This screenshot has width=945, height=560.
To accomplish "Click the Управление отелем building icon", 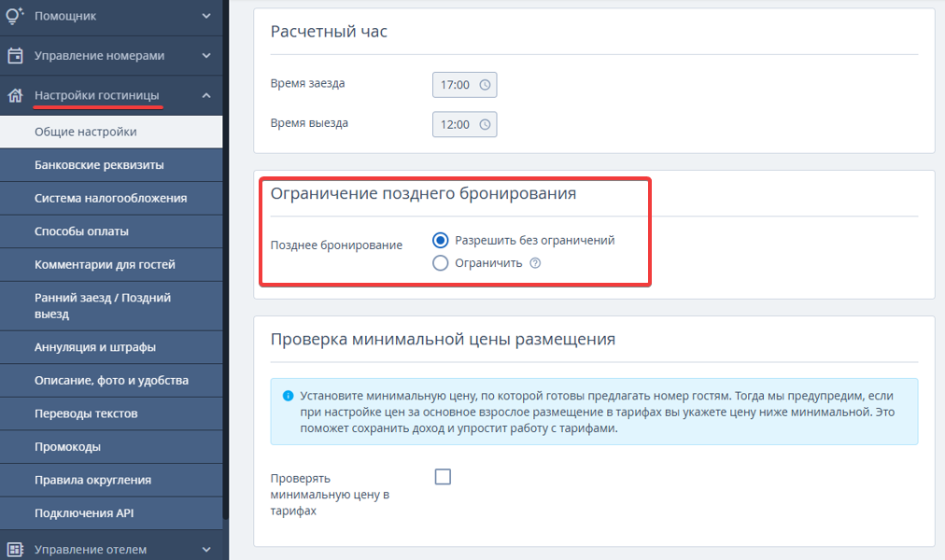I will [x=15, y=549].
